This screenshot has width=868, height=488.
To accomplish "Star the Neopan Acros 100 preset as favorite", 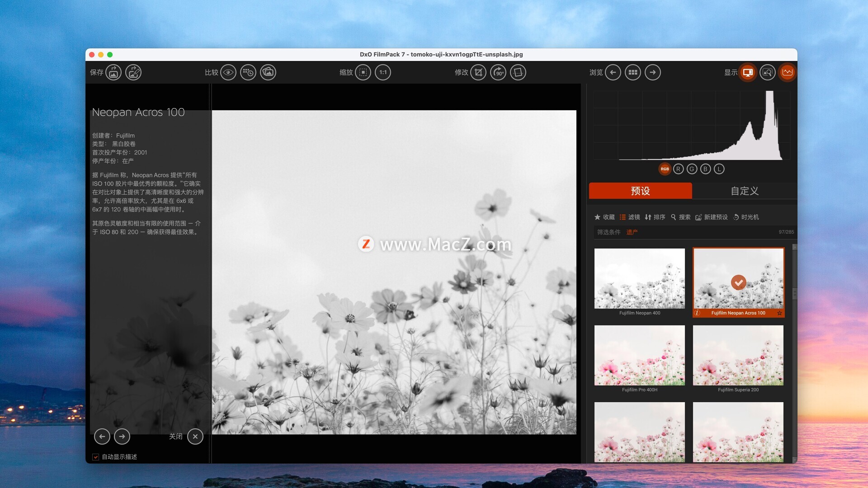I will tap(779, 313).
